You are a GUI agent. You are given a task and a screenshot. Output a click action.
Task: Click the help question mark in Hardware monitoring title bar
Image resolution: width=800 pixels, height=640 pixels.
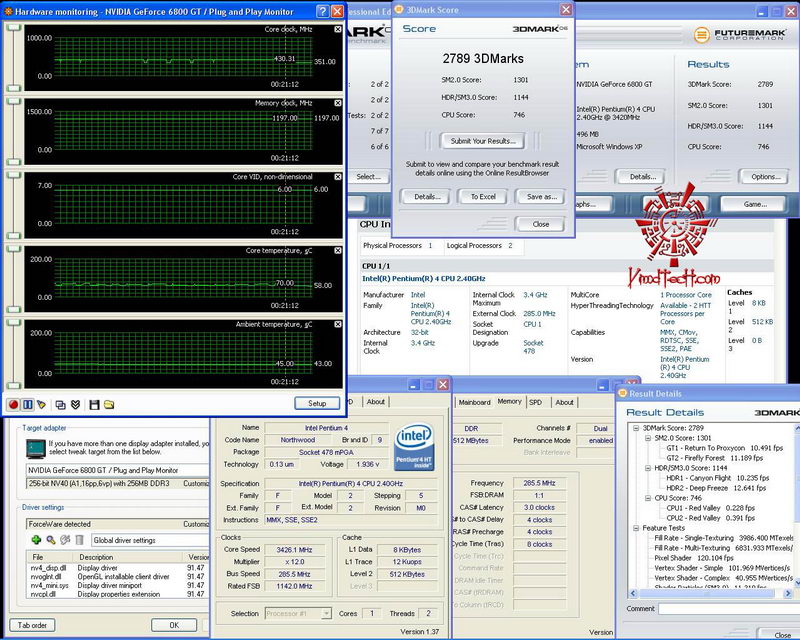click(x=322, y=11)
